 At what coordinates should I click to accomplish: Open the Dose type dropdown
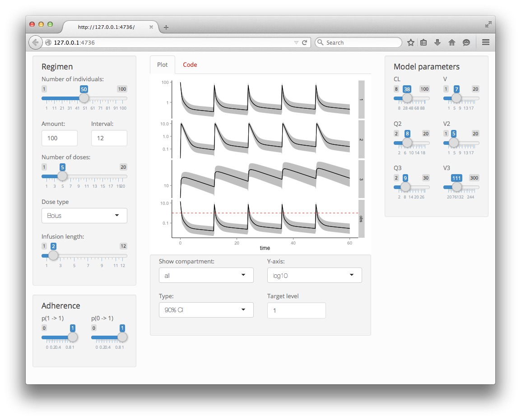pyautogui.click(x=84, y=216)
